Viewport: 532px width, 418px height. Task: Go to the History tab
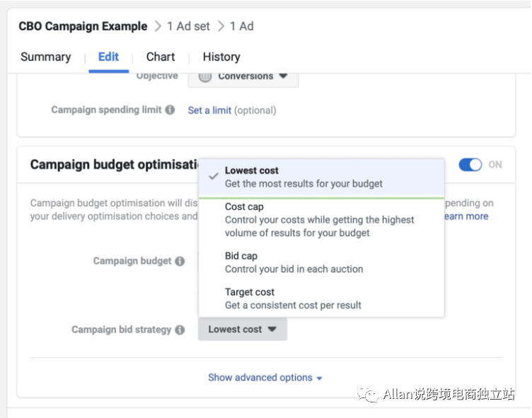pos(221,57)
